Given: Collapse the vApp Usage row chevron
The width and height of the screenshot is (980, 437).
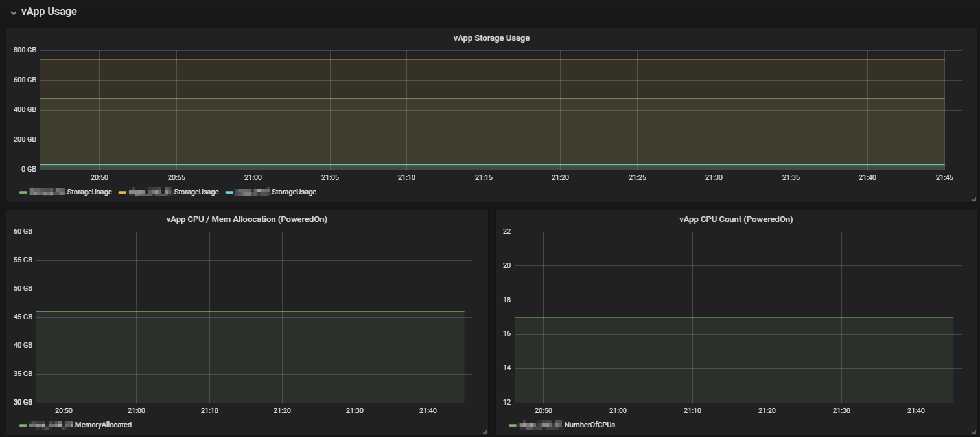Looking at the screenshot, I should (13, 12).
